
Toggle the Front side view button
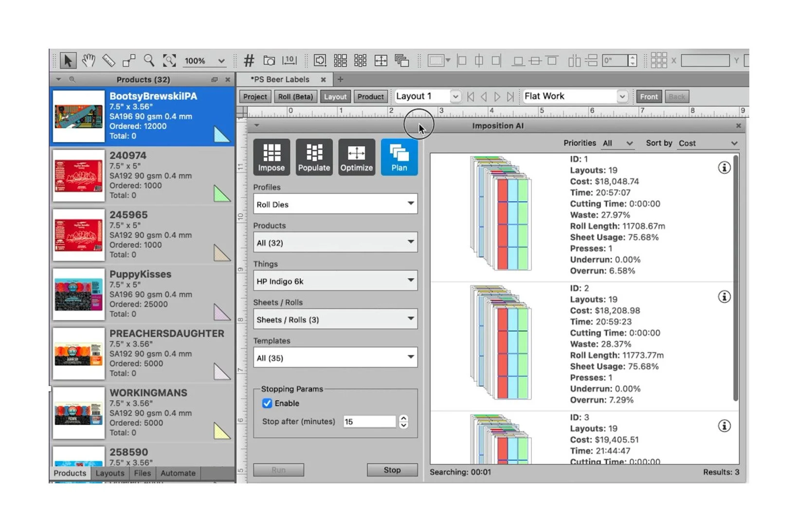[649, 97]
